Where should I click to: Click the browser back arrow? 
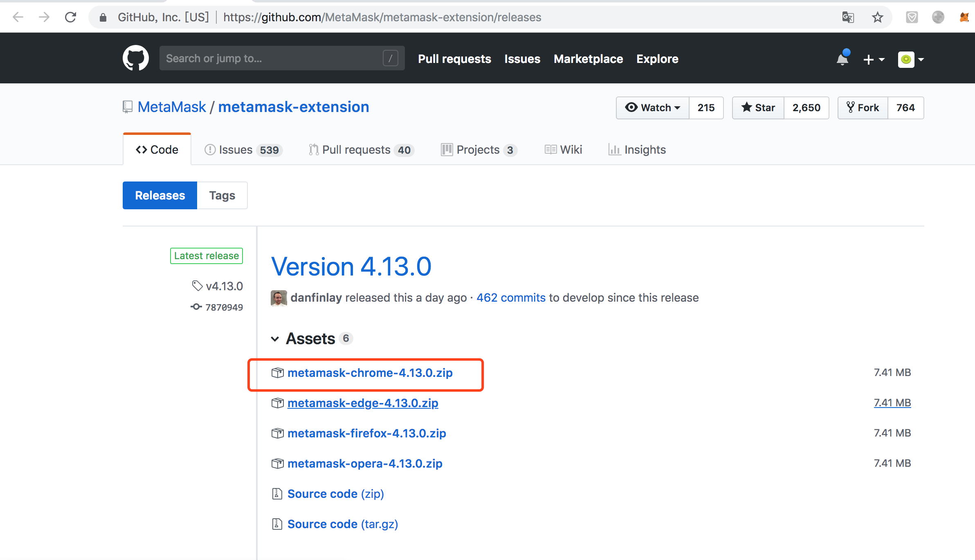coord(18,17)
